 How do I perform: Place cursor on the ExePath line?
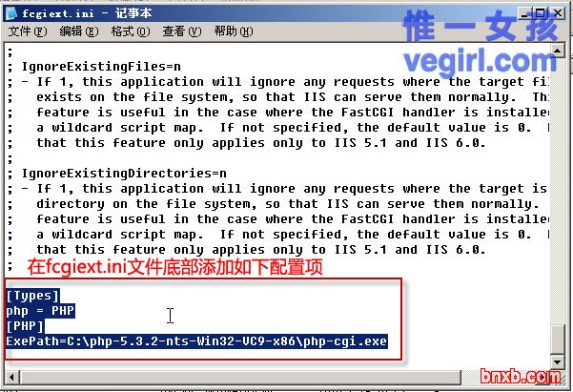[x=196, y=341]
